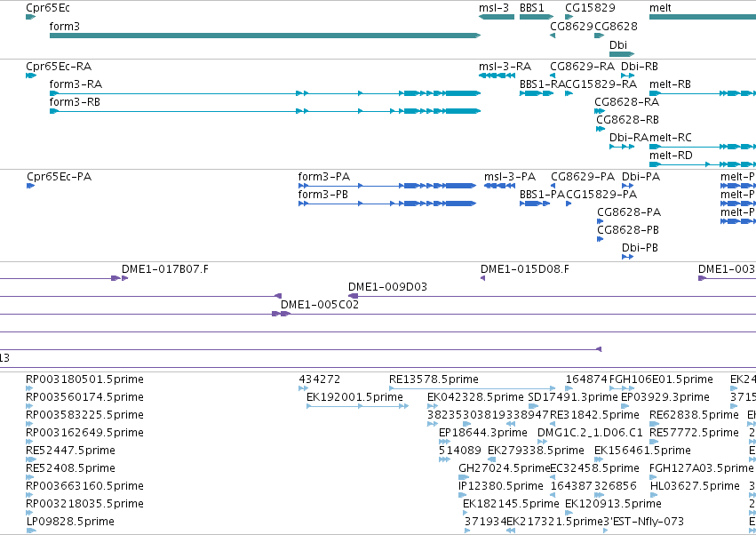Image resolution: width=756 pixels, height=535 pixels.
Task: Select the form3-RB transcript
Action: (266, 111)
